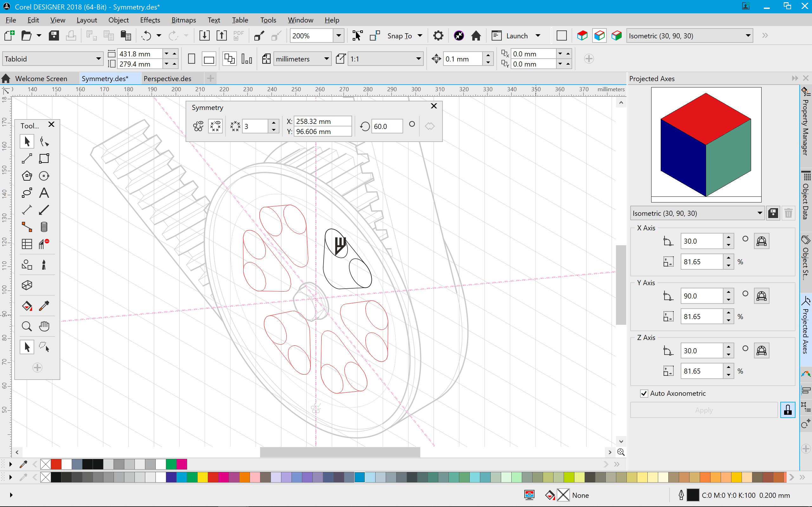Switch to Perspective.des tab

(x=167, y=78)
